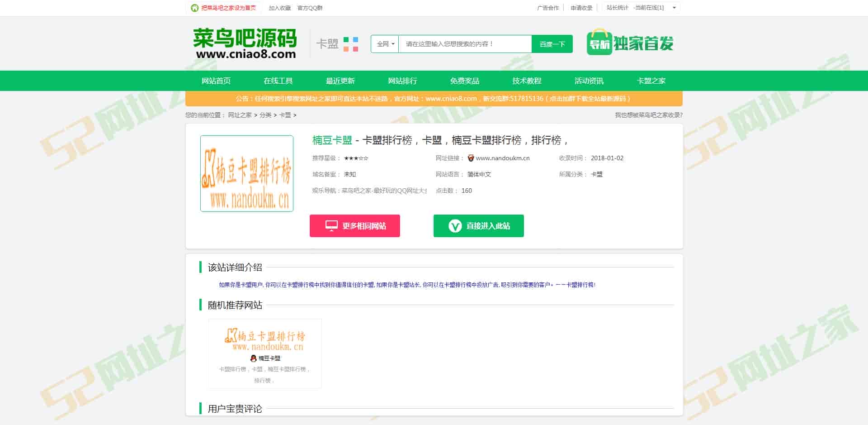This screenshot has width=868, height=425.
Task: Click the 网址之家 breadcrumb link
Action: click(x=240, y=115)
